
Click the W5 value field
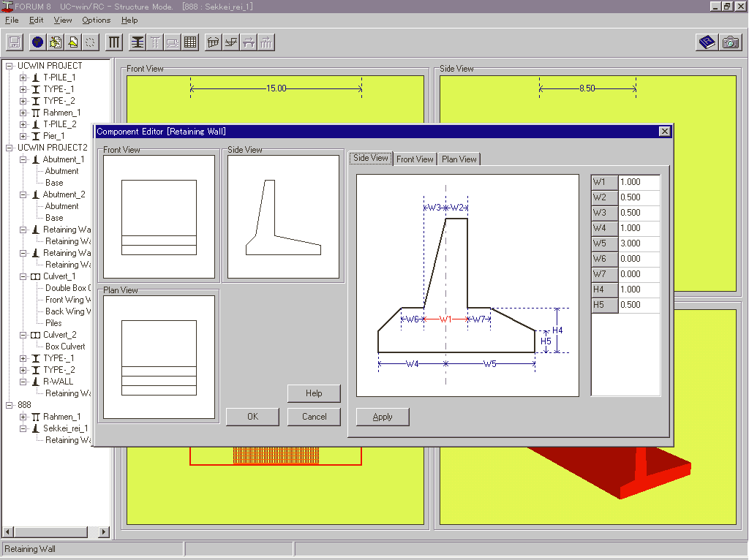(639, 243)
